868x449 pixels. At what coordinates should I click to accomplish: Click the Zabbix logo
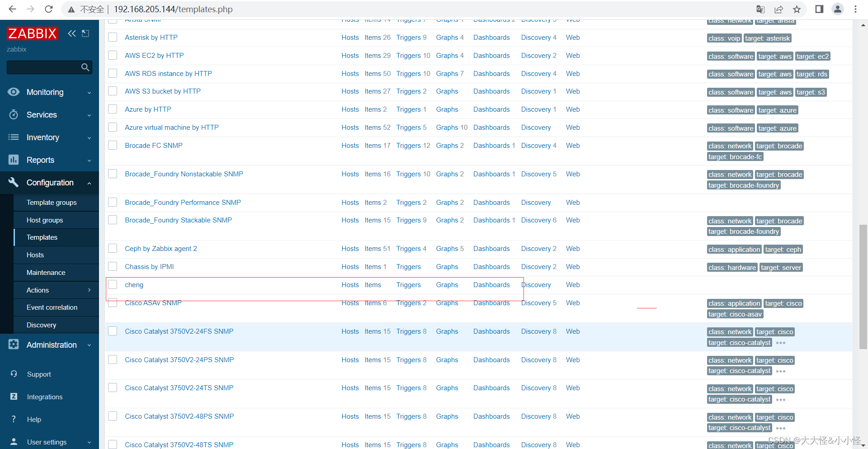(x=32, y=33)
